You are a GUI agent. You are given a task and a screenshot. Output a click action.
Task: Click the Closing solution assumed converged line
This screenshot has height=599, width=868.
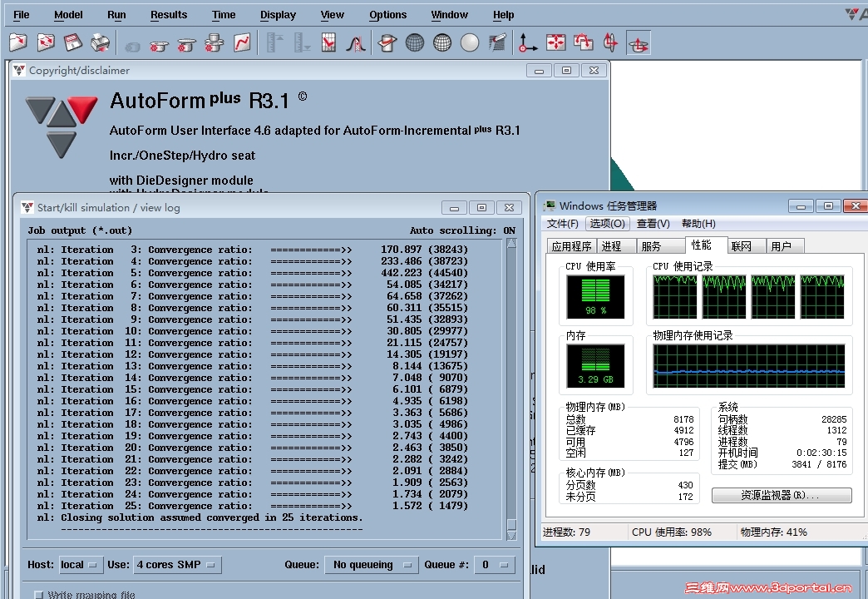[x=200, y=517]
